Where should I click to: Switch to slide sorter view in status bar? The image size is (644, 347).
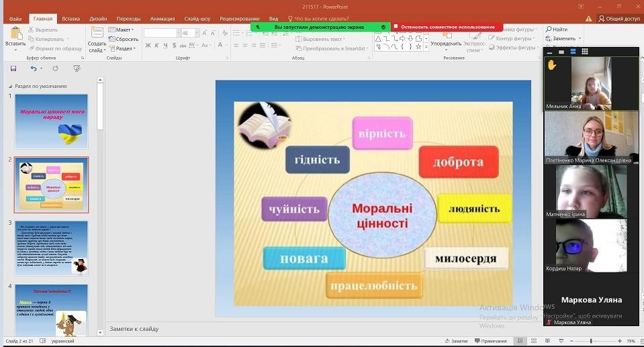(x=534, y=341)
